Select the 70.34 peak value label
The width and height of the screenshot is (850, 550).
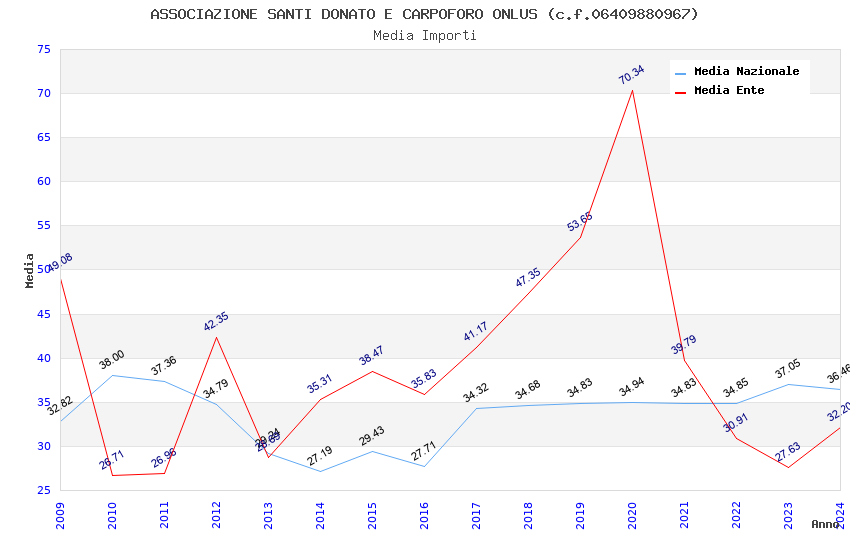pos(632,74)
